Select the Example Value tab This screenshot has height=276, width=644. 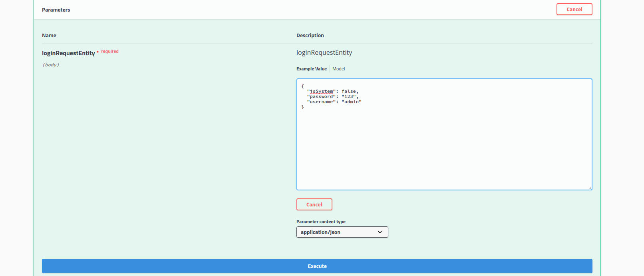tap(311, 69)
